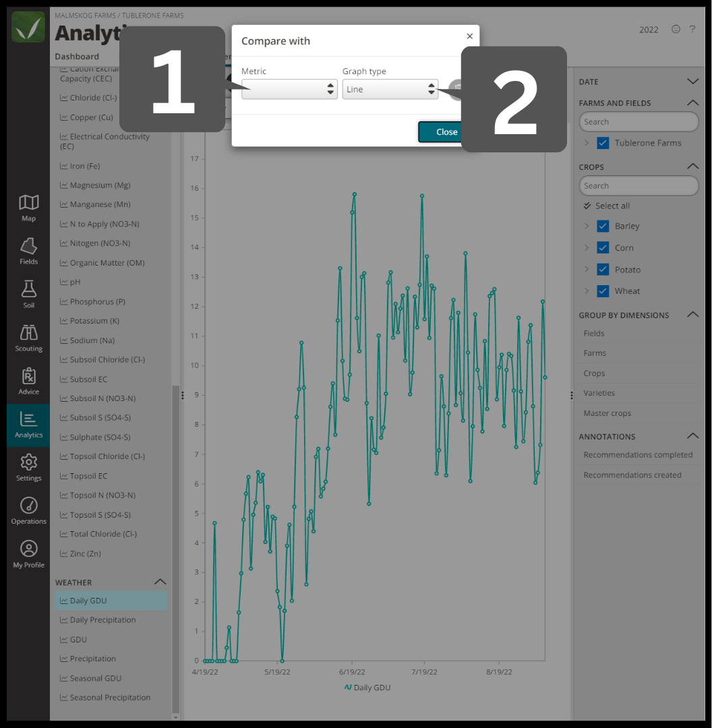Collapse the FARMS AND FIELDS section

692,102
